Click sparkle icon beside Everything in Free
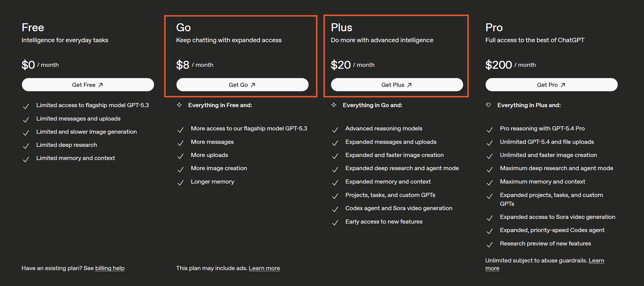Screen dimensions: 644x286 (179, 105)
